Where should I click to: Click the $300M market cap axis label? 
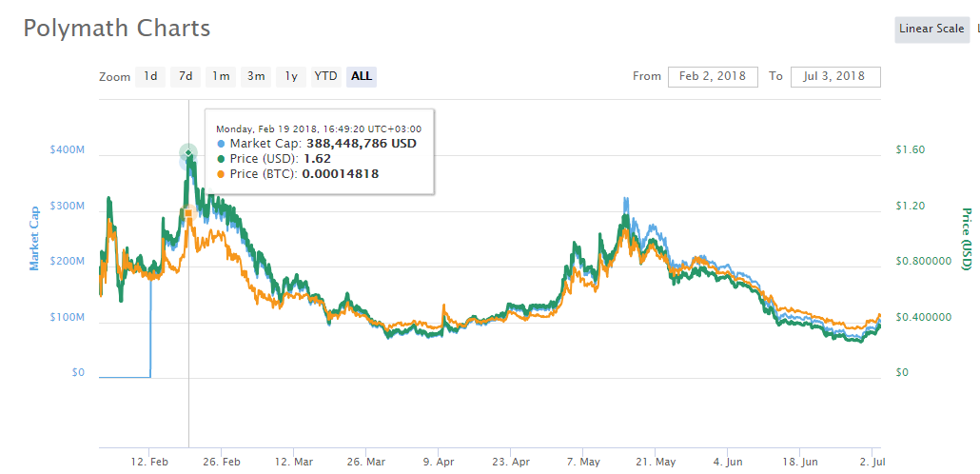67,206
